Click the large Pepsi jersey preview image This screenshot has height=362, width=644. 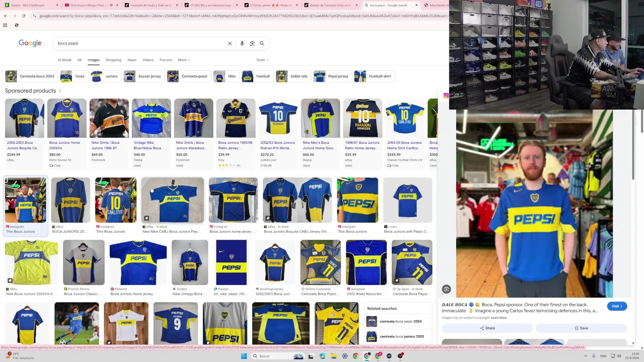coord(534,204)
